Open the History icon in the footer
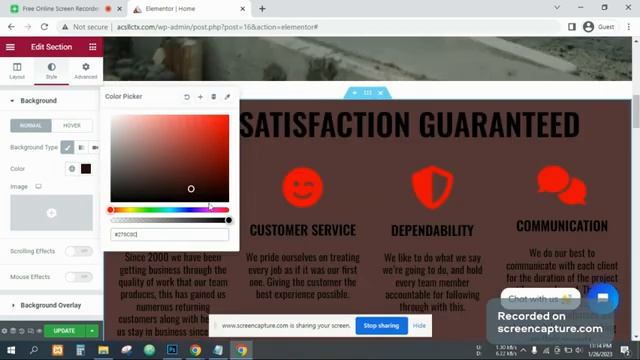Image resolution: width=640 pixels, height=360 pixels. coord(22,331)
